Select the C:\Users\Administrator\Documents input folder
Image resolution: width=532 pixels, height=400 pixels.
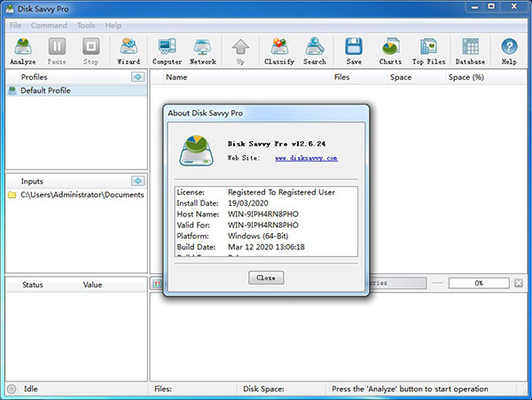[76, 195]
